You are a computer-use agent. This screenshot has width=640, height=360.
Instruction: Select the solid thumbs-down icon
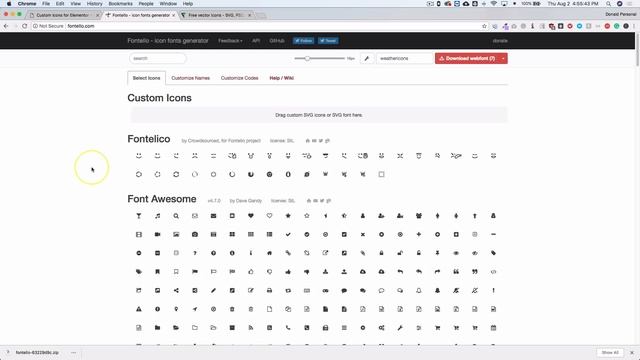307,272
